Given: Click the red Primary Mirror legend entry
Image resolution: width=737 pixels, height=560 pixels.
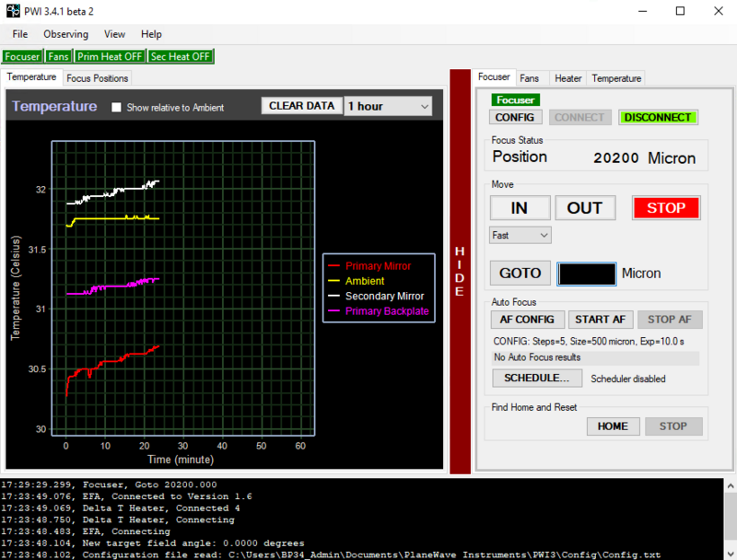Looking at the screenshot, I should point(378,266).
